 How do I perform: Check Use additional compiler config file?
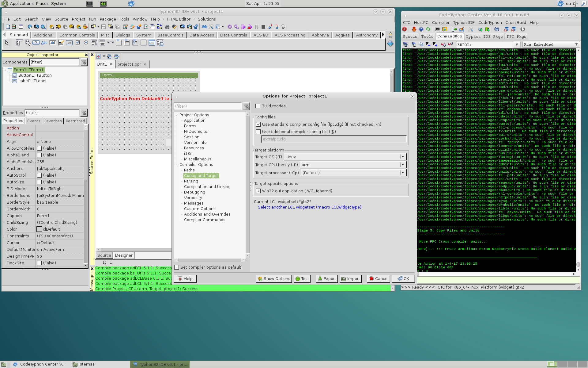pos(258,132)
